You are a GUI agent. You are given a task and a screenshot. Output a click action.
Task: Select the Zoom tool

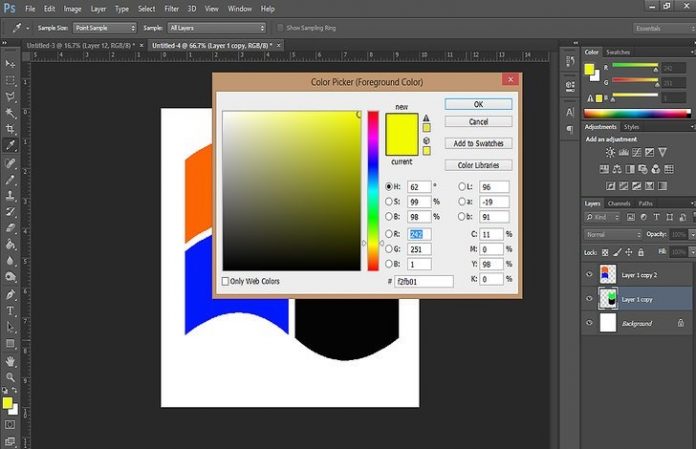coord(10,377)
